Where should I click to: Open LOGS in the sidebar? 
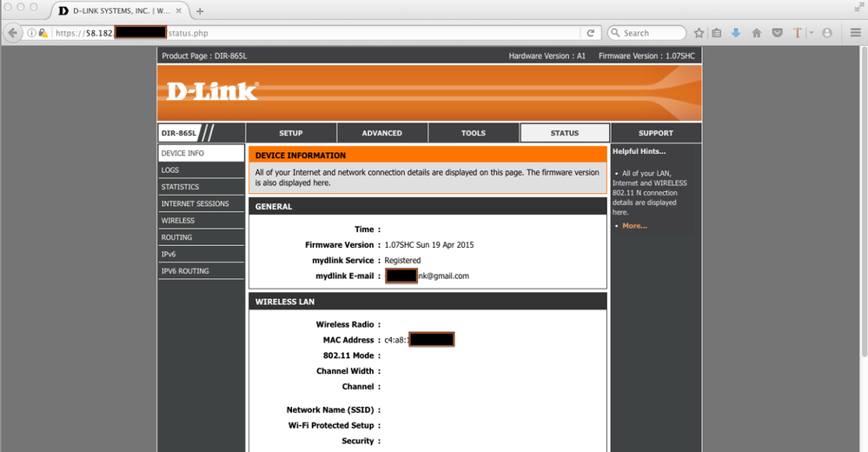coord(201,170)
